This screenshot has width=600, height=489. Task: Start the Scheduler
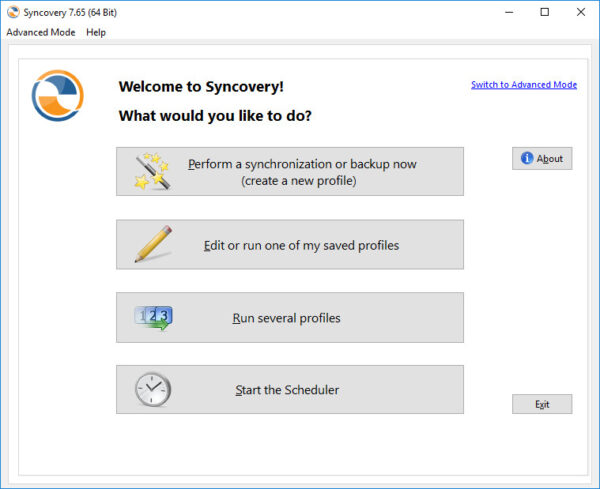[290, 390]
